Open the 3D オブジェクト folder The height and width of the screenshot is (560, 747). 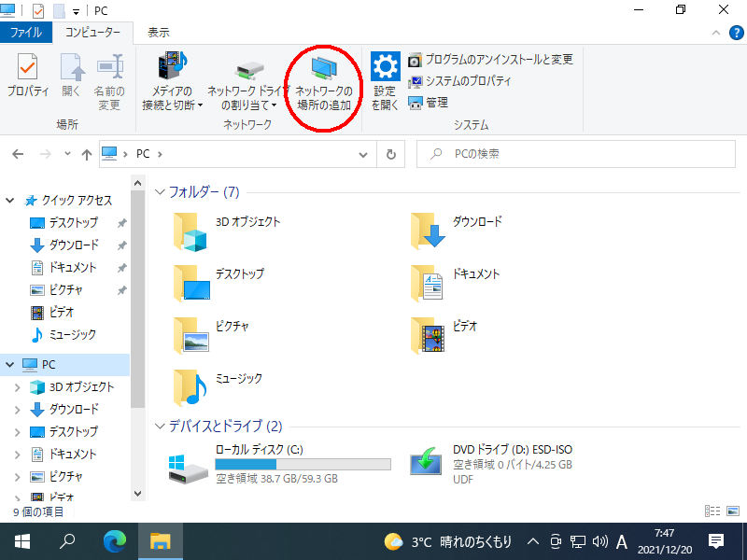pos(193,232)
